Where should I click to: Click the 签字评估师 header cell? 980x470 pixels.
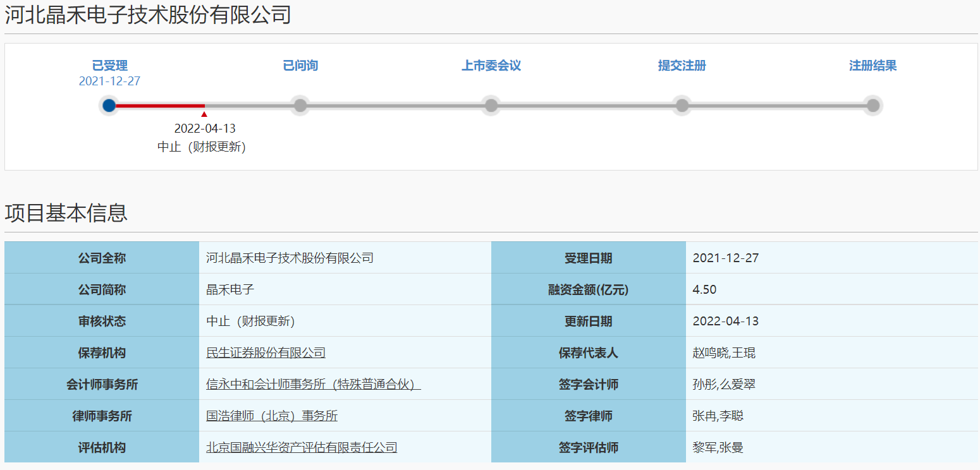(x=589, y=447)
